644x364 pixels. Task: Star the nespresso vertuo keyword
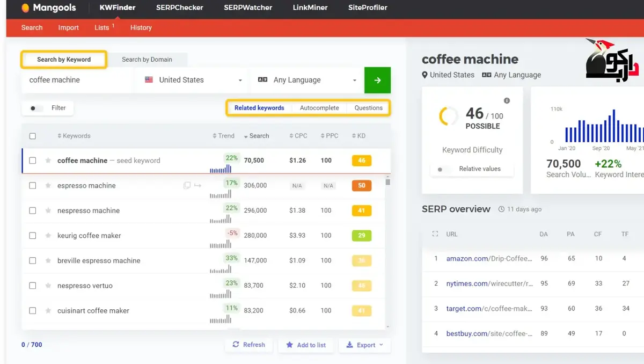tap(48, 286)
